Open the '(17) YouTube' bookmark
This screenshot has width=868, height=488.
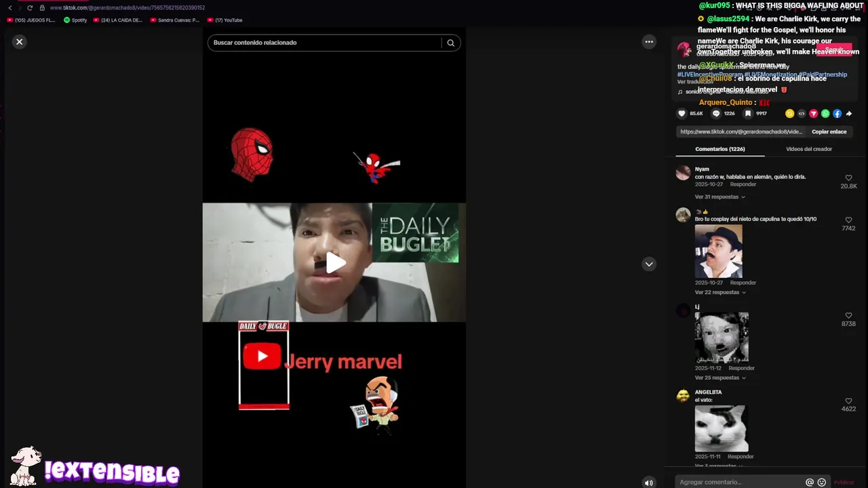click(x=224, y=20)
